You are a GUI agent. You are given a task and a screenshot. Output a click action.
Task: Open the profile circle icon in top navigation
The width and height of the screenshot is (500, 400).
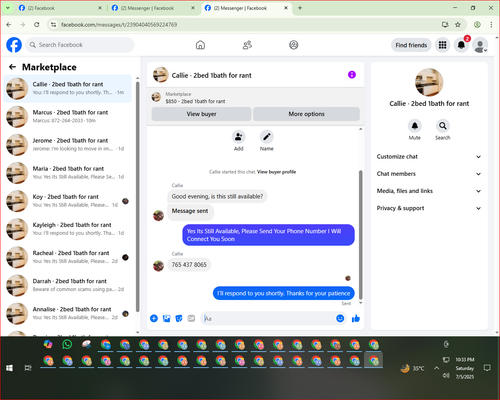pyautogui.click(x=294, y=45)
